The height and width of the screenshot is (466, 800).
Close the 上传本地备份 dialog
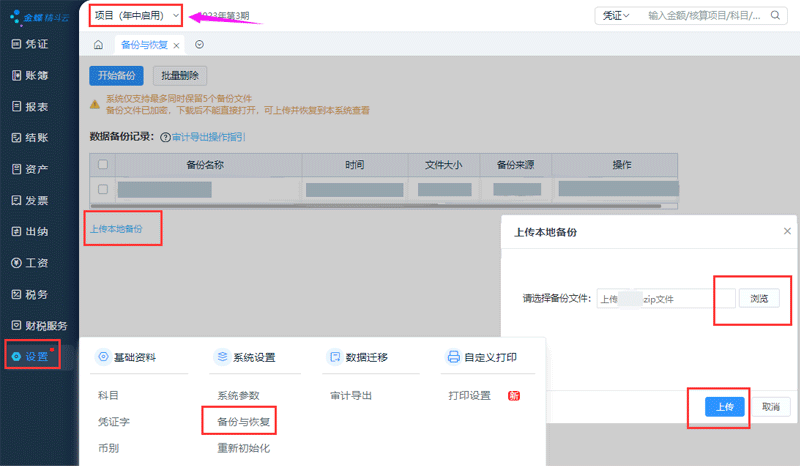pyautogui.click(x=787, y=231)
